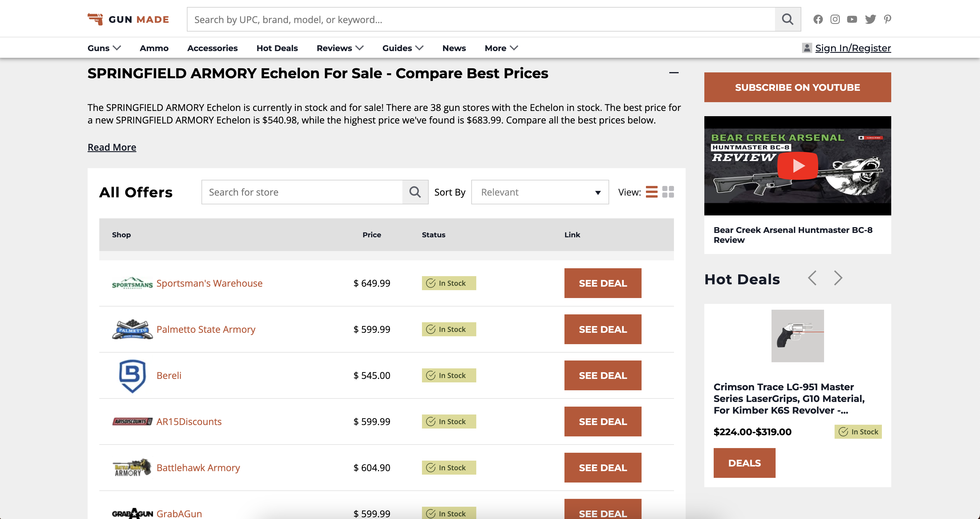Image resolution: width=980 pixels, height=519 pixels.
Task: Open the Ammo menu item
Action: point(154,48)
